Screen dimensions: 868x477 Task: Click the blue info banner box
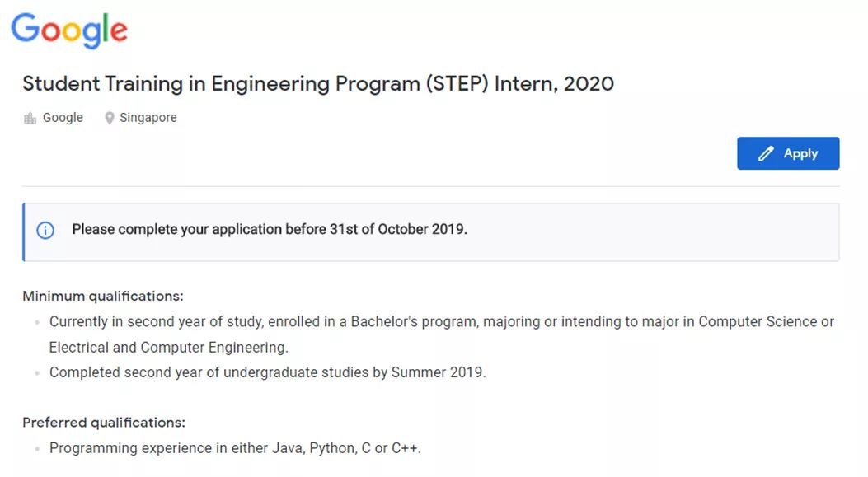(x=430, y=231)
